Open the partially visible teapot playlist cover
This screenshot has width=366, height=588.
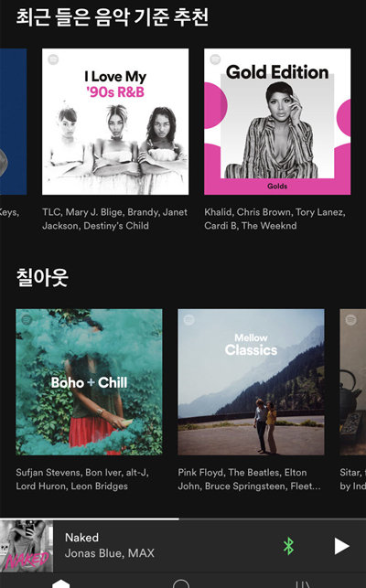point(353,382)
